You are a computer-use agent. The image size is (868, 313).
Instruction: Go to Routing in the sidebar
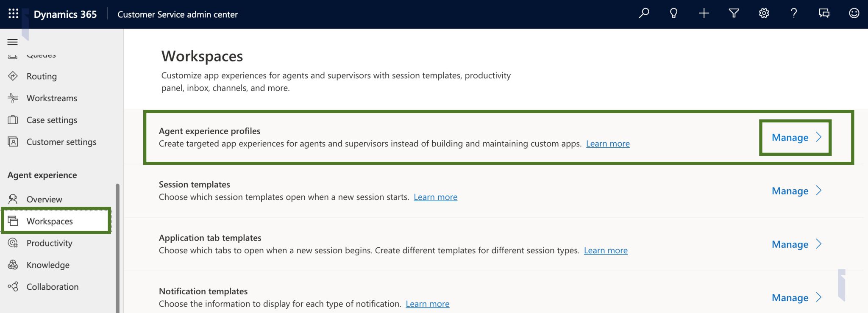[x=42, y=76]
